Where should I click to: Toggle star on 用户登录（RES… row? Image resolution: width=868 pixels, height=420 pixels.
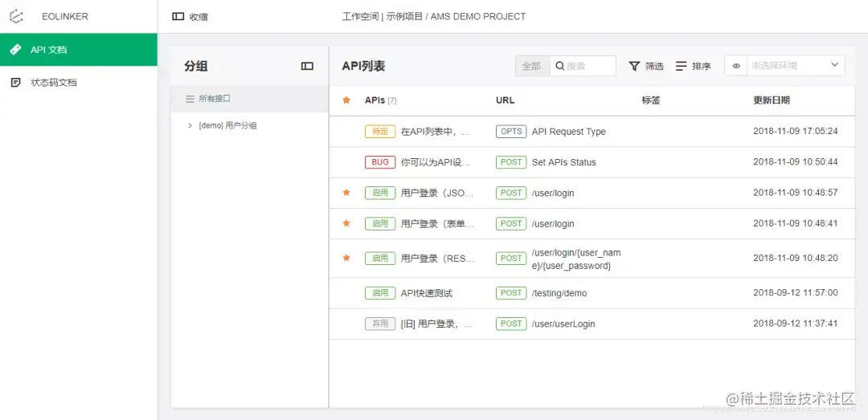[x=346, y=258]
